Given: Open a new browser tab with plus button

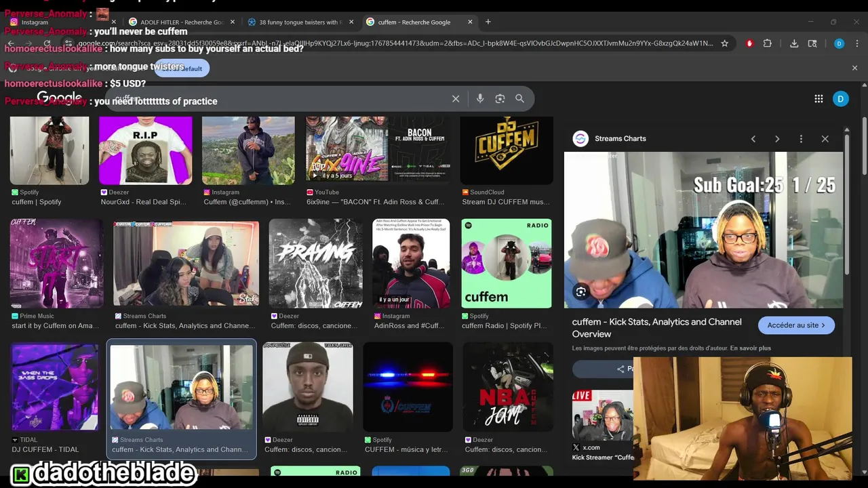Looking at the screenshot, I should [488, 22].
